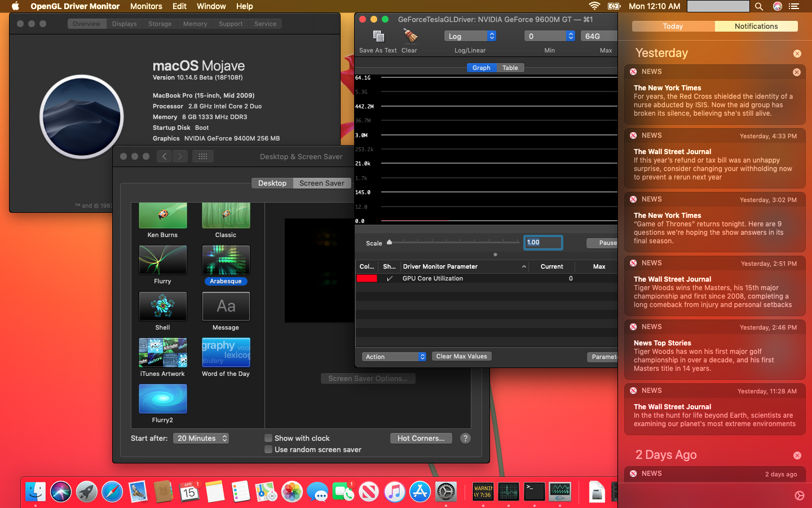Click the red color swatch for GPU Core Utilization
The width and height of the screenshot is (812, 508).
[x=367, y=278]
